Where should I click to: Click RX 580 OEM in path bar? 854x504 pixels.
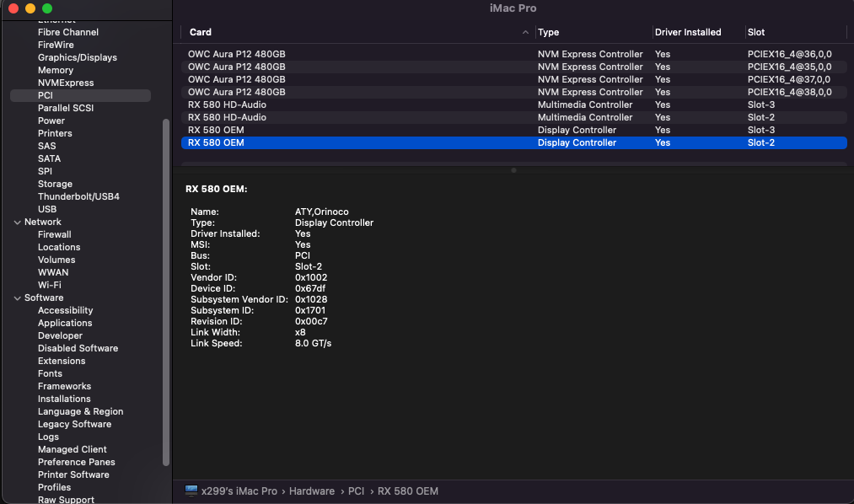[407, 491]
